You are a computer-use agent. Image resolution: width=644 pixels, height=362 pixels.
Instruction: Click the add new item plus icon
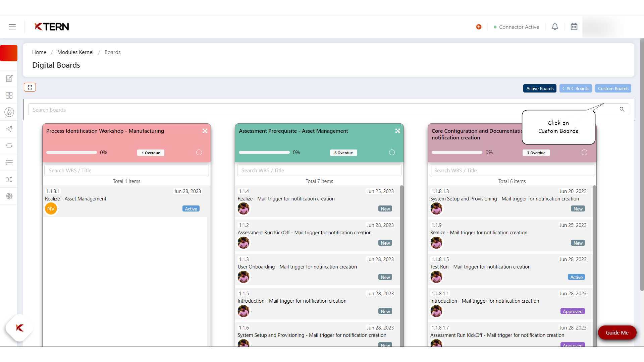479,26
